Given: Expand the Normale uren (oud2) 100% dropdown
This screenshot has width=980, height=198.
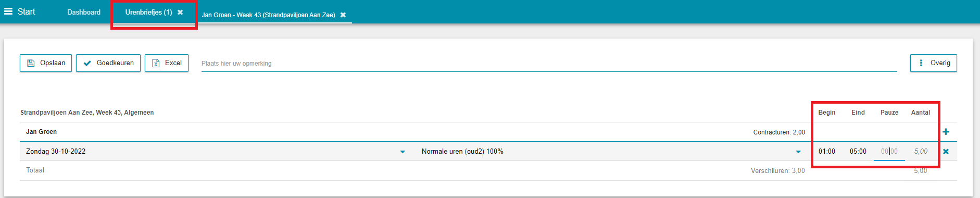Looking at the screenshot, I should [x=798, y=152].
